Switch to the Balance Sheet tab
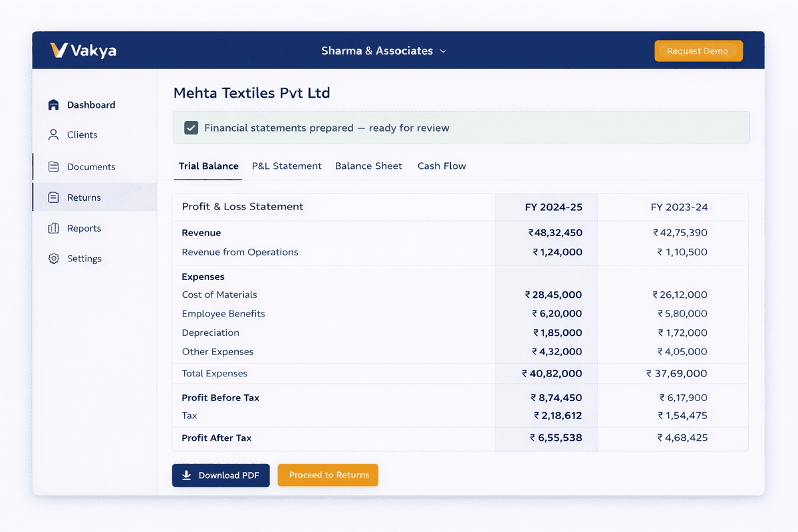This screenshot has height=532, width=798. coord(368,166)
